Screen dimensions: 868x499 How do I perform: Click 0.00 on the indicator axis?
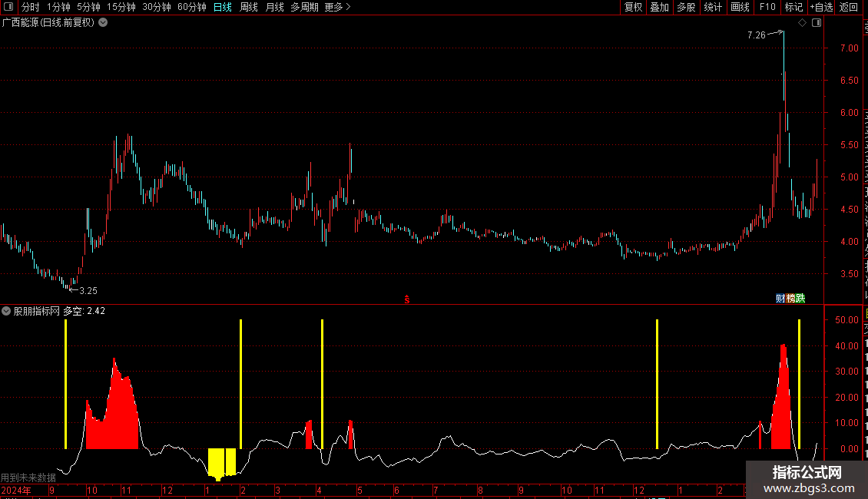[x=849, y=448]
